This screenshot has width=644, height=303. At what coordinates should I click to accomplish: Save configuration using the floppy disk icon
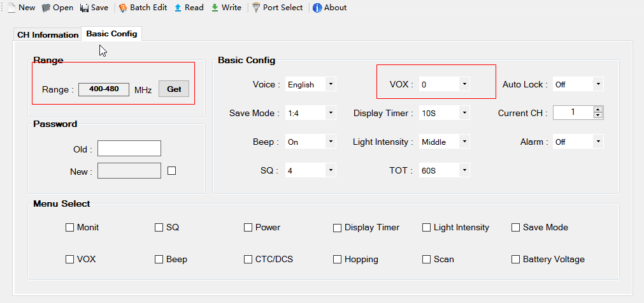[85, 8]
